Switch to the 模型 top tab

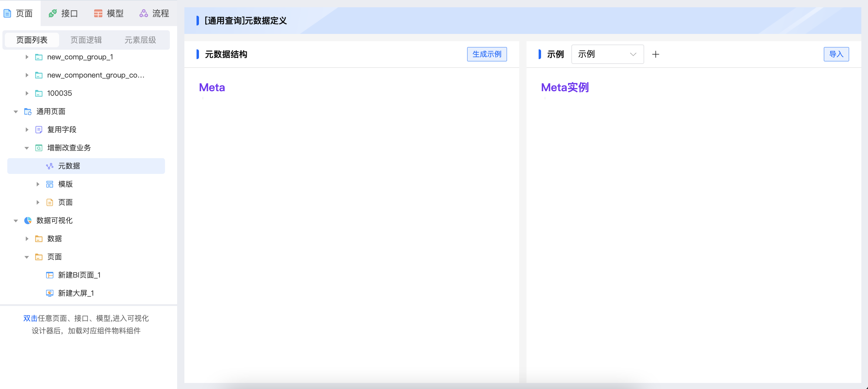click(109, 13)
